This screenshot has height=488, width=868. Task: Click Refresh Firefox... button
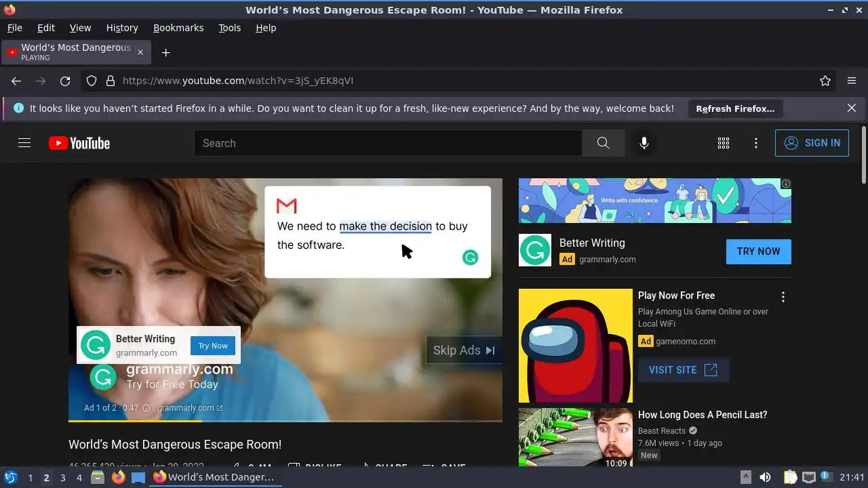[x=735, y=108]
